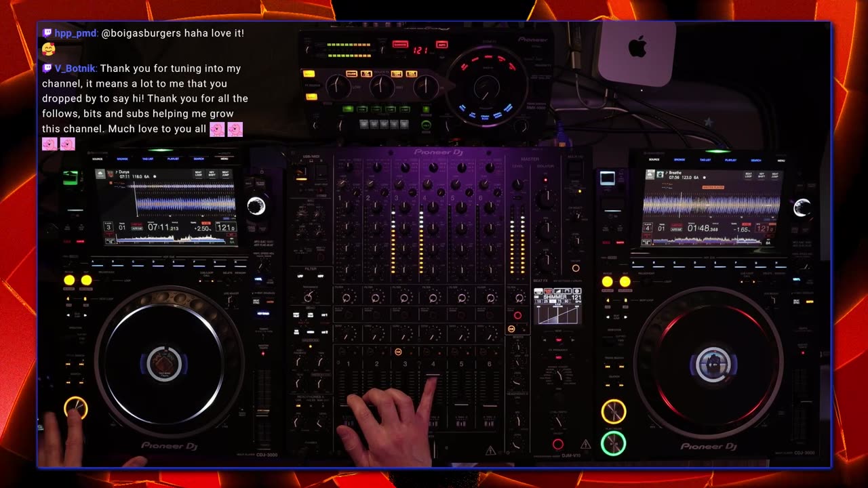Click channel 6 filter knob on mixer
Viewport: 868px width, 488px height.
click(491, 298)
